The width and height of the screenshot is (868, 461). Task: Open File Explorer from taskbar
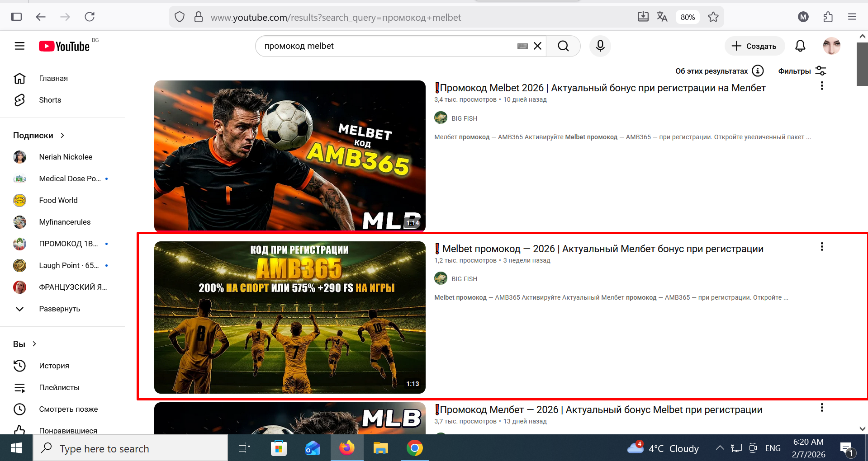(x=381, y=448)
